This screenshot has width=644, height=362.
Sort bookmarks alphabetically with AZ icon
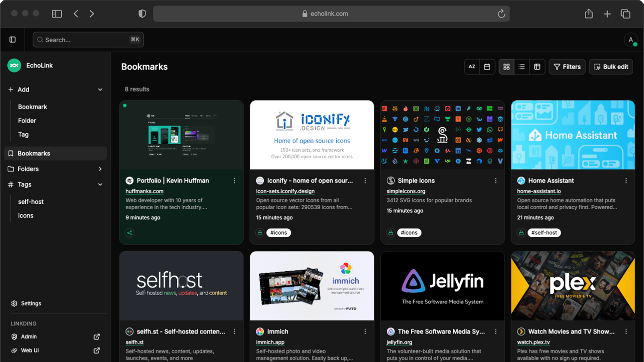472,67
